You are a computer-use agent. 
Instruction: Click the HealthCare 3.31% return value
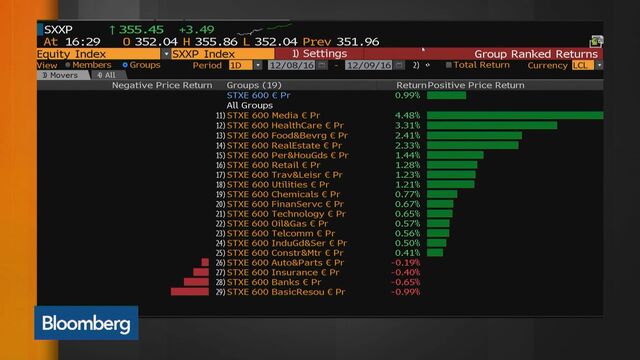point(407,125)
